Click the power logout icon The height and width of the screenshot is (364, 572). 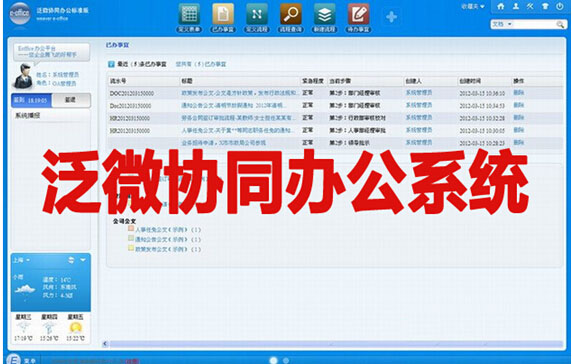pyautogui.click(x=560, y=6)
